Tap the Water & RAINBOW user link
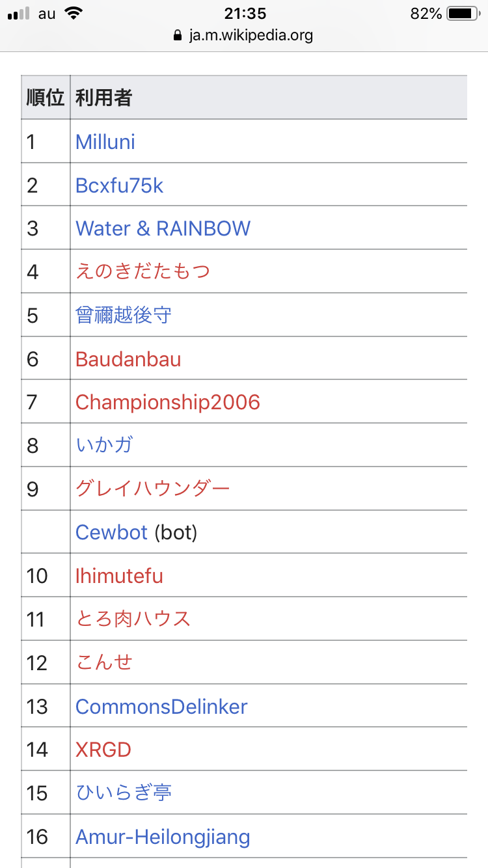488x868 pixels. coord(163,228)
